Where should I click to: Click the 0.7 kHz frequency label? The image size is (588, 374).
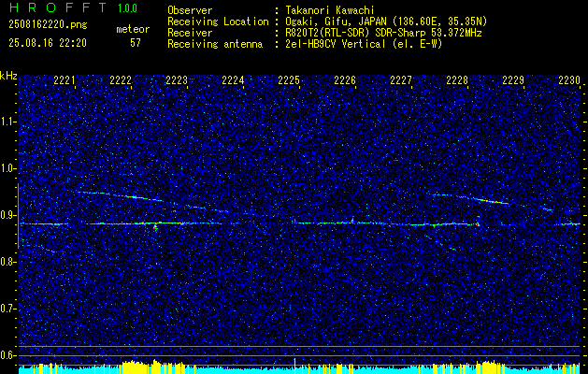point(8,309)
